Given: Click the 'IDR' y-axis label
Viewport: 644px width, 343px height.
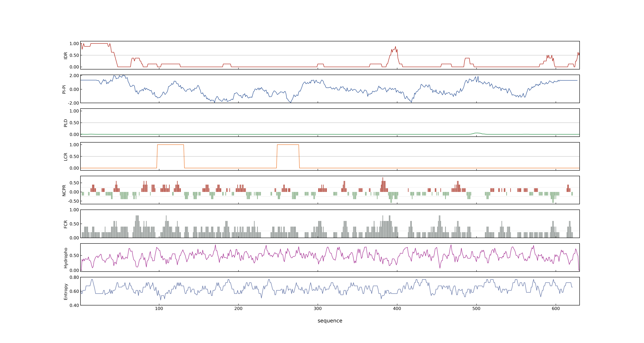Looking at the screenshot, I should (x=66, y=55).
